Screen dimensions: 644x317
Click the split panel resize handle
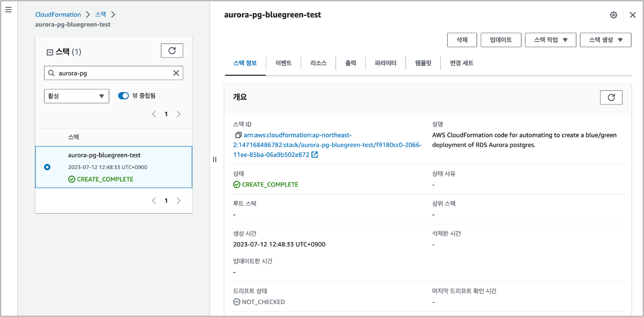coord(214,159)
